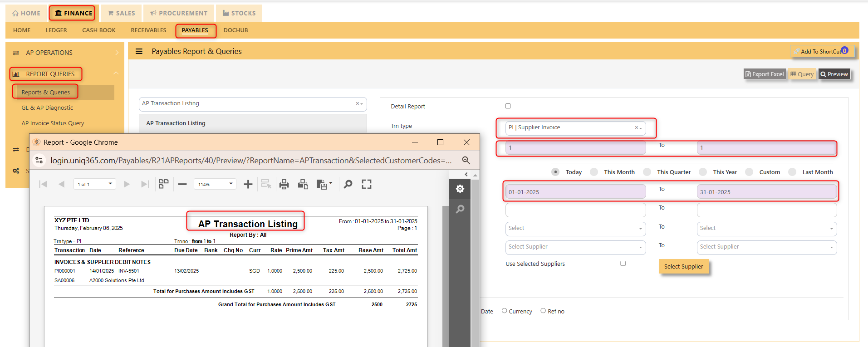
Task: Switch to the STOCKS top tab
Action: (x=239, y=13)
